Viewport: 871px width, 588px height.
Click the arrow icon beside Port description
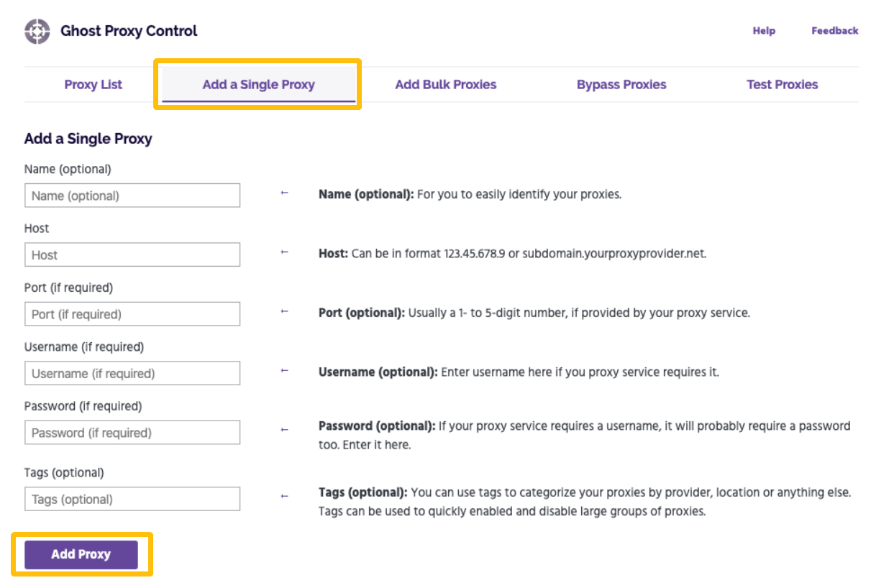(283, 313)
